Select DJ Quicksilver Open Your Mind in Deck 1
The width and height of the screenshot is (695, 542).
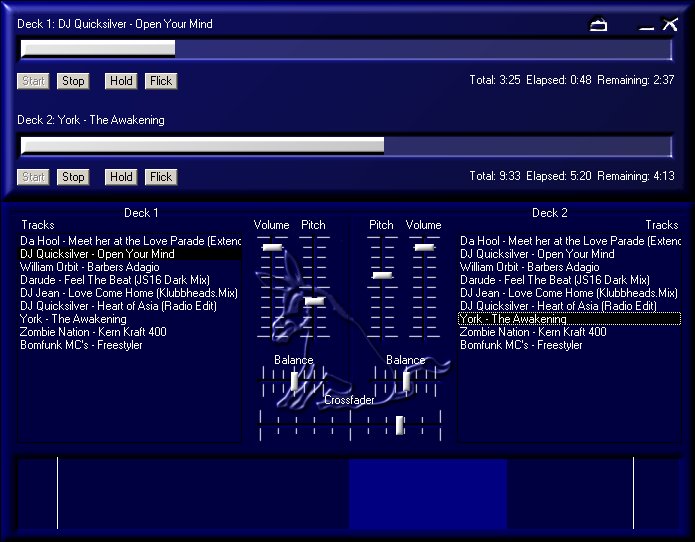tap(130, 254)
